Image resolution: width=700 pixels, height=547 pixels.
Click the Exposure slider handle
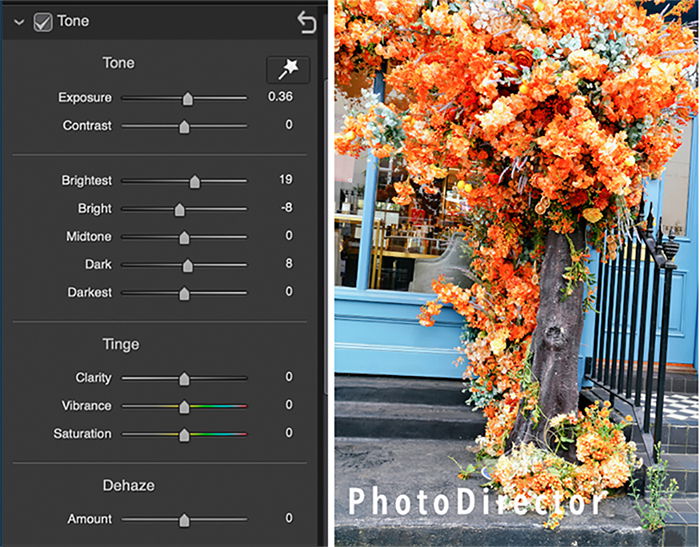click(x=188, y=99)
